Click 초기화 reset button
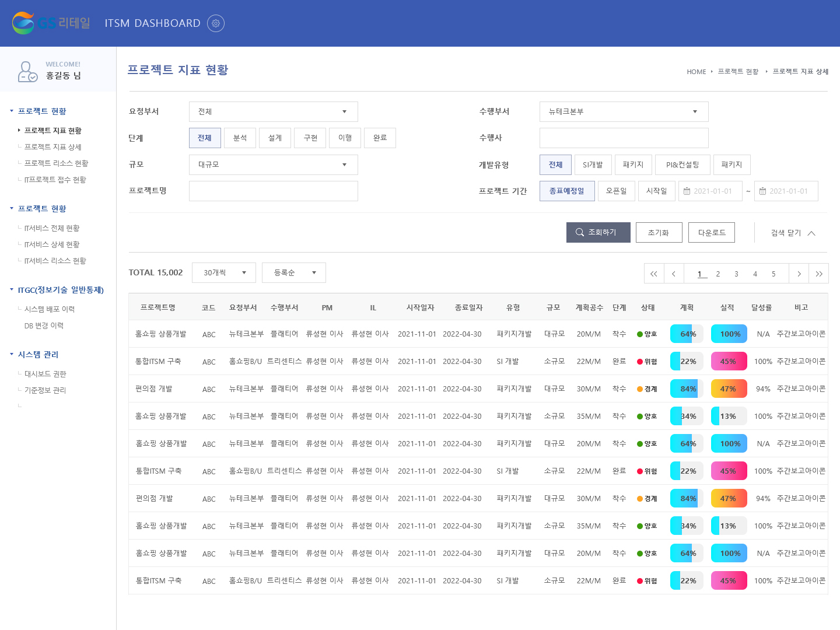Image resolution: width=840 pixels, height=630 pixels. pos(659,232)
